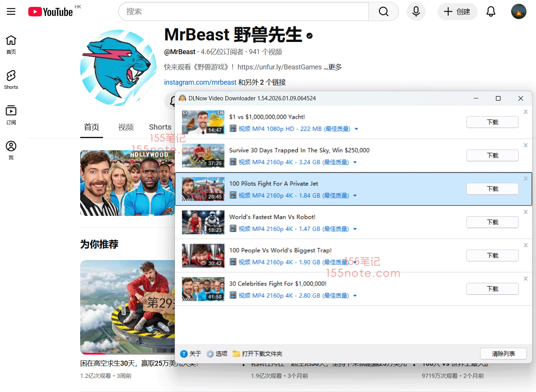536x392 pixels.
Task: Click the 清除列表 clear list button
Action: [x=503, y=354]
